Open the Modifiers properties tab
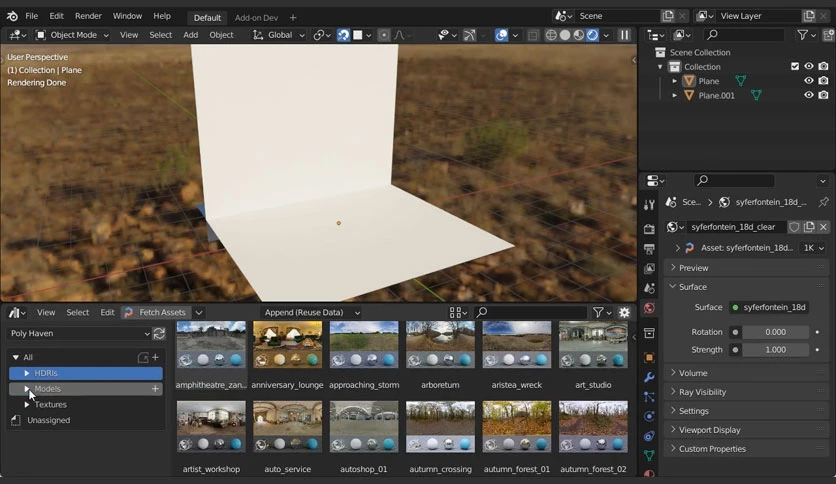 coord(649,377)
